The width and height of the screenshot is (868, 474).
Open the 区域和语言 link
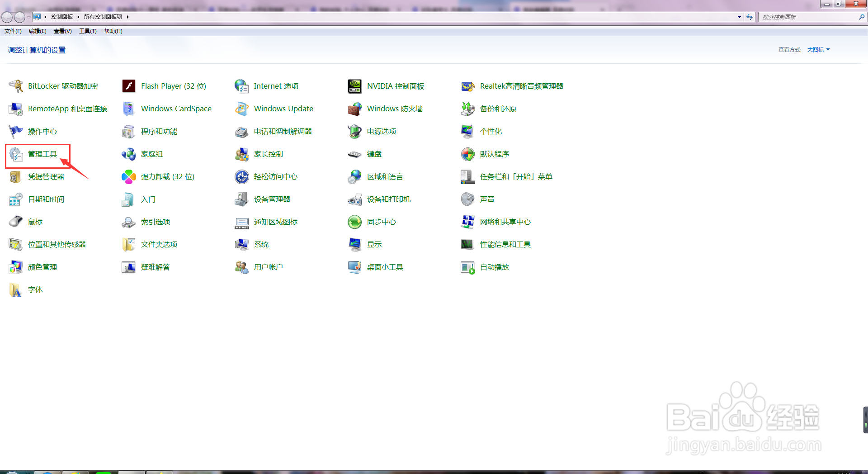tap(385, 176)
